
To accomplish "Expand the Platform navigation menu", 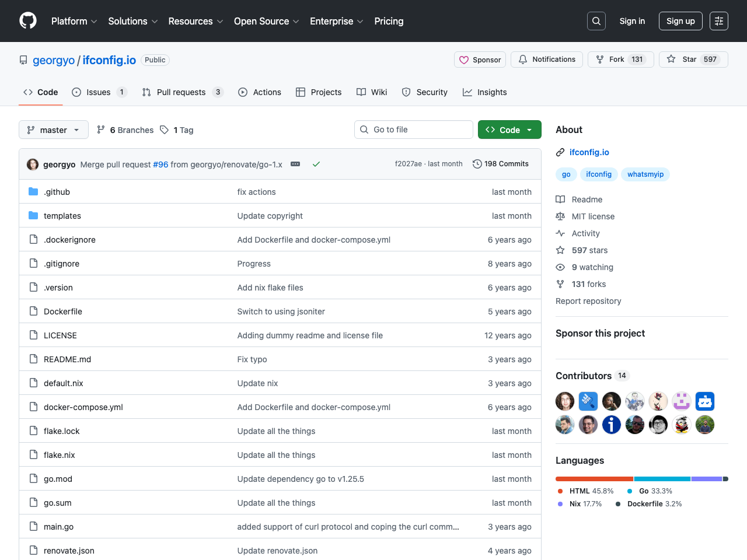I will pyautogui.click(x=74, y=21).
